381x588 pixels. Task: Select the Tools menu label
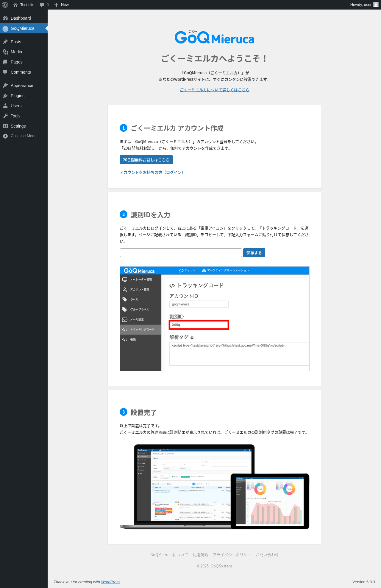click(15, 116)
